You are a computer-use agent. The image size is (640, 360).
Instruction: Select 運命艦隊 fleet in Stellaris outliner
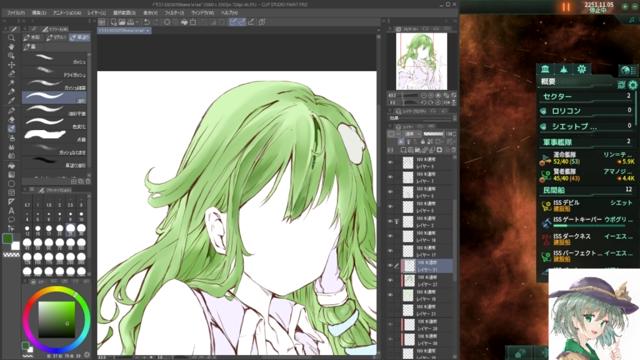click(x=587, y=158)
